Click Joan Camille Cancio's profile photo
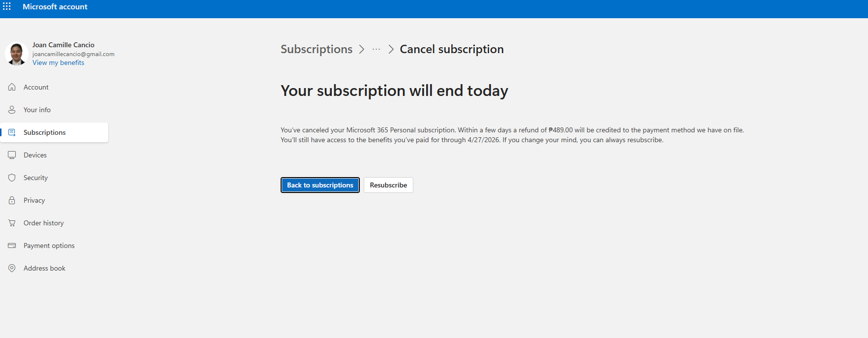This screenshot has height=338, width=868. [17, 54]
